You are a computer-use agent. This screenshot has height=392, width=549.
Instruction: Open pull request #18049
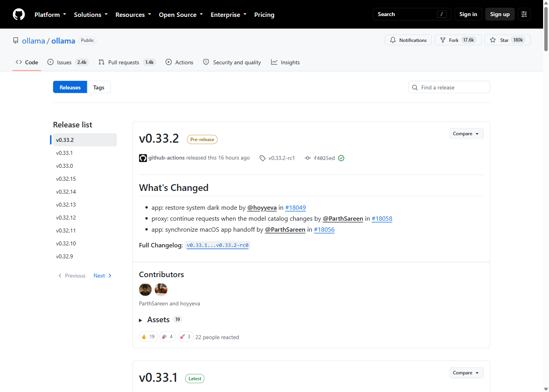tap(295, 208)
